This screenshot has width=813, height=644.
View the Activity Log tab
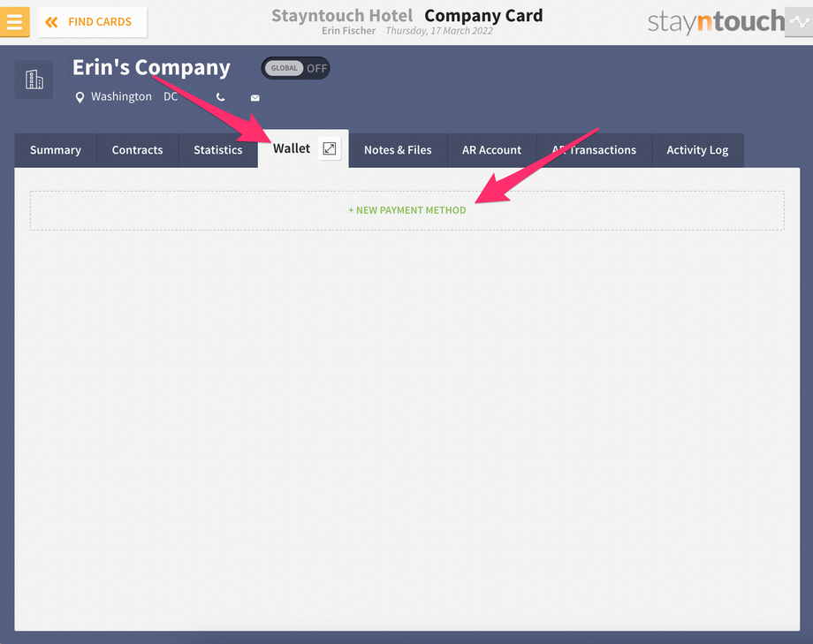click(697, 150)
